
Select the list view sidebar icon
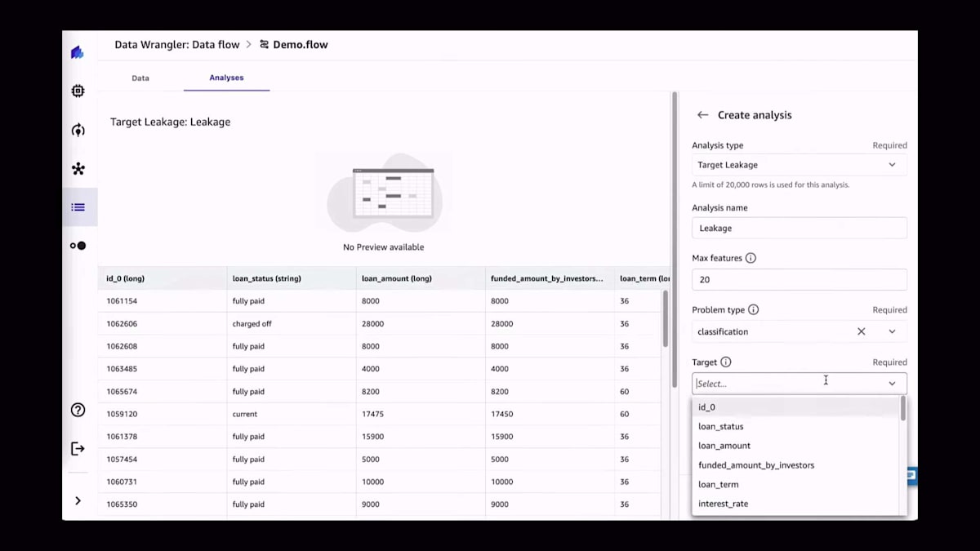coord(78,207)
